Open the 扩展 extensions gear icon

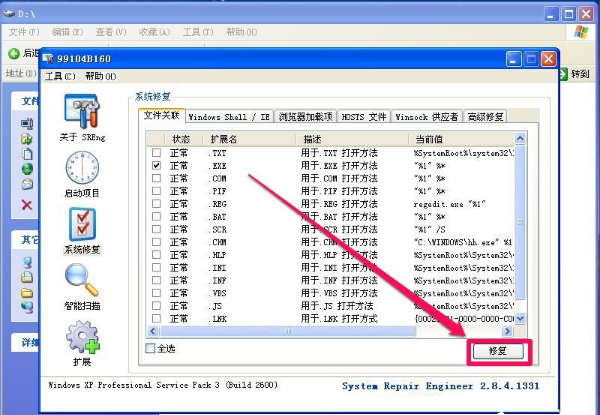82,339
